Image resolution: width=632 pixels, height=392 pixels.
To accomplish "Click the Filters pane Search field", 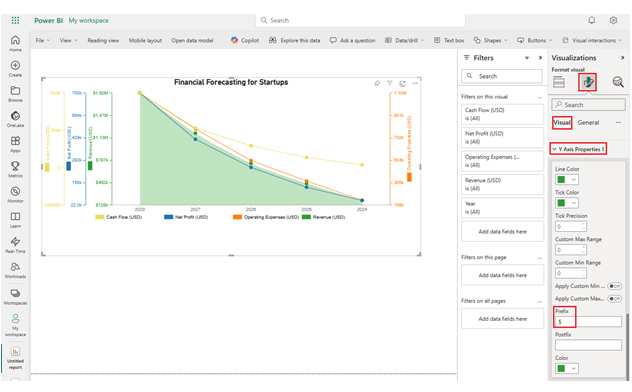I will click(502, 76).
